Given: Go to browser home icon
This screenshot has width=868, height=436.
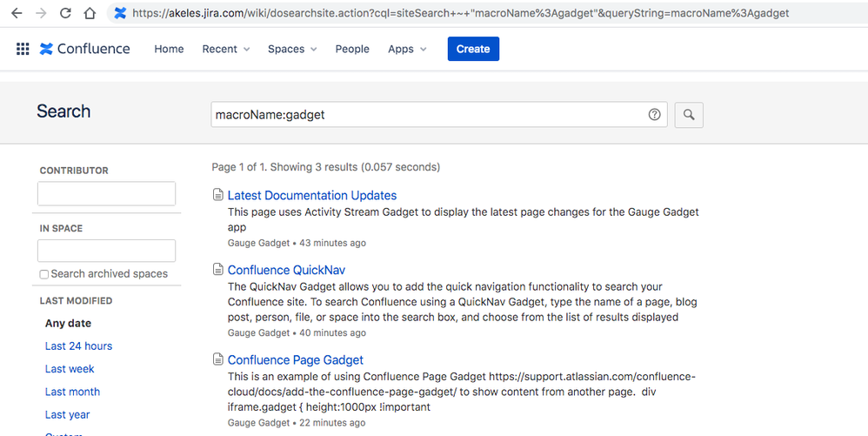Looking at the screenshot, I should click(90, 13).
